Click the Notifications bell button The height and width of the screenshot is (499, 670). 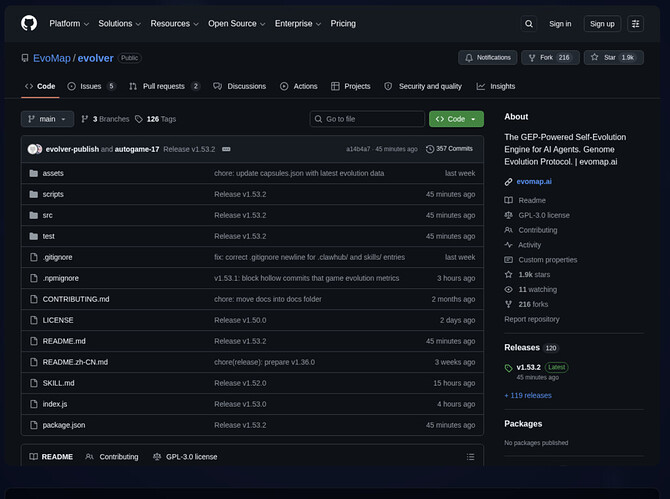click(x=488, y=58)
